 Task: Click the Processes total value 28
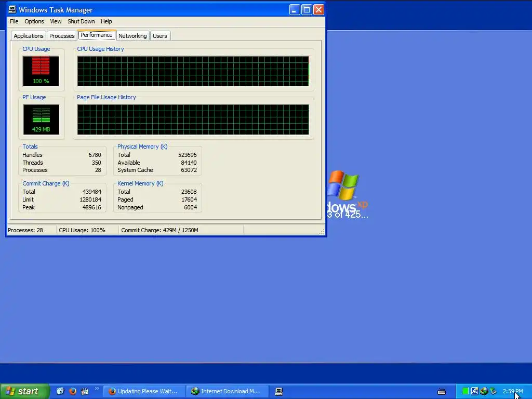[x=98, y=170]
